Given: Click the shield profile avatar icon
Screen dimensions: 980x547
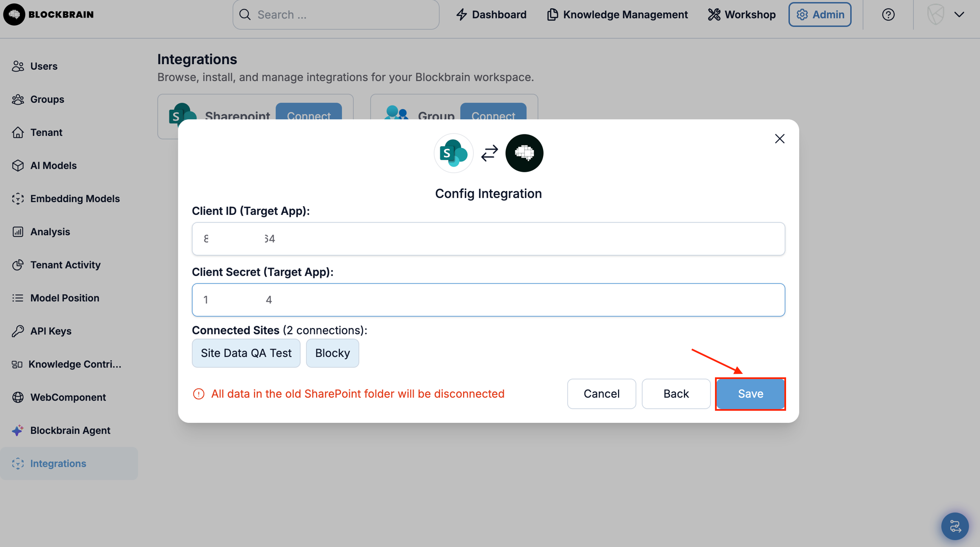Looking at the screenshot, I should (935, 14).
